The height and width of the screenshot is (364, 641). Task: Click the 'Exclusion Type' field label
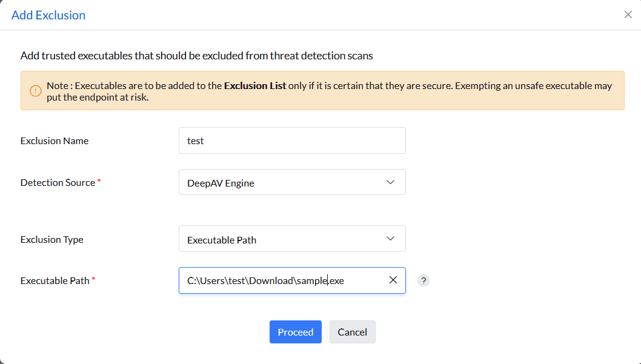(52, 239)
